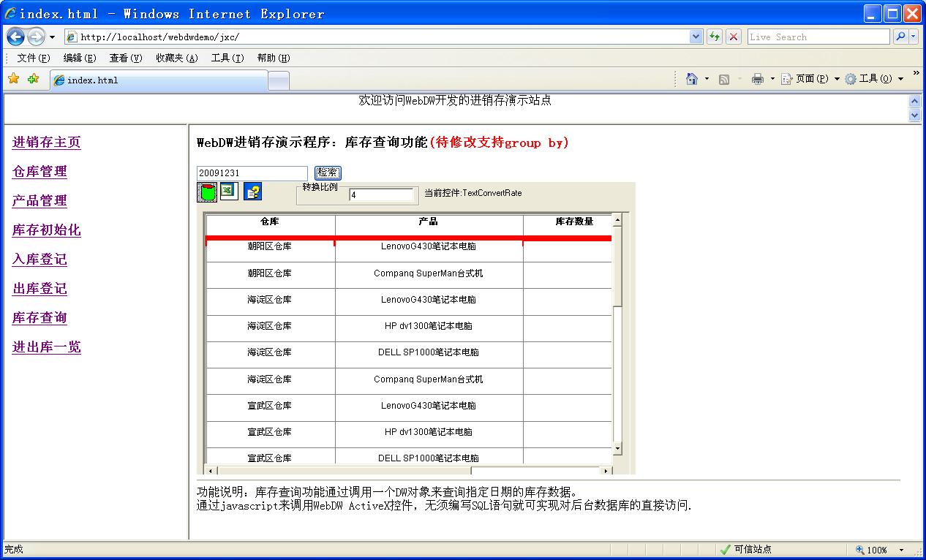Click the Home house icon
926x560 pixels.
[691, 79]
